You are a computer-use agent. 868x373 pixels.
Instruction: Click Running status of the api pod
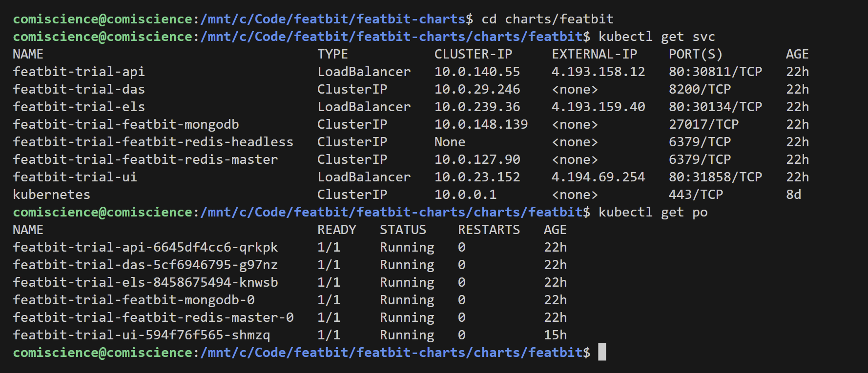click(x=407, y=247)
